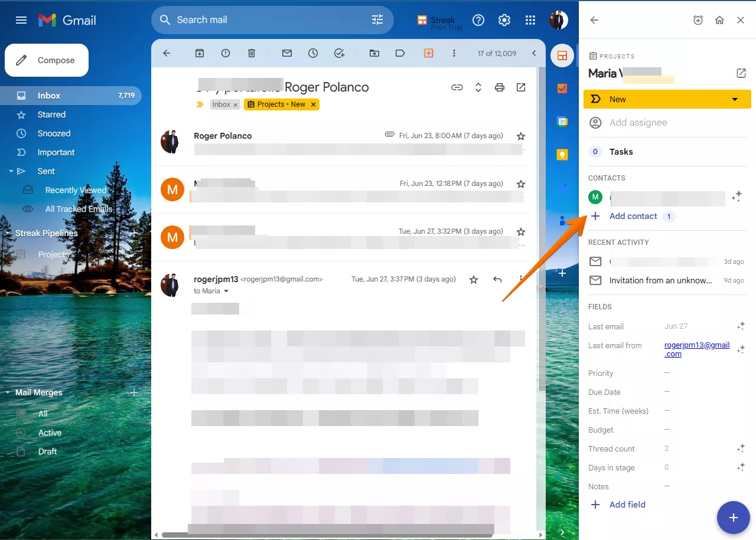The width and height of the screenshot is (756, 540).
Task: Star the rogerjpm13 message from Jun 27
Action: 474,280
